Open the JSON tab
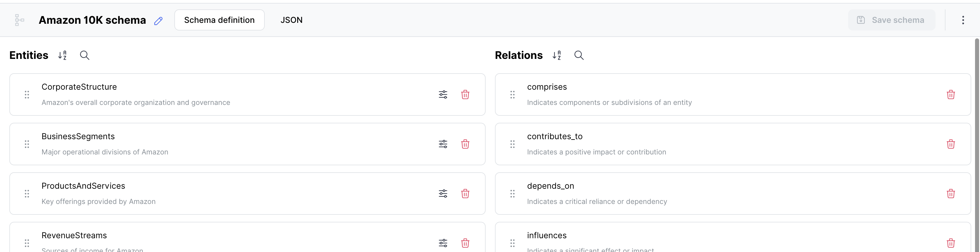The width and height of the screenshot is (980, 252). coord(291,20)
